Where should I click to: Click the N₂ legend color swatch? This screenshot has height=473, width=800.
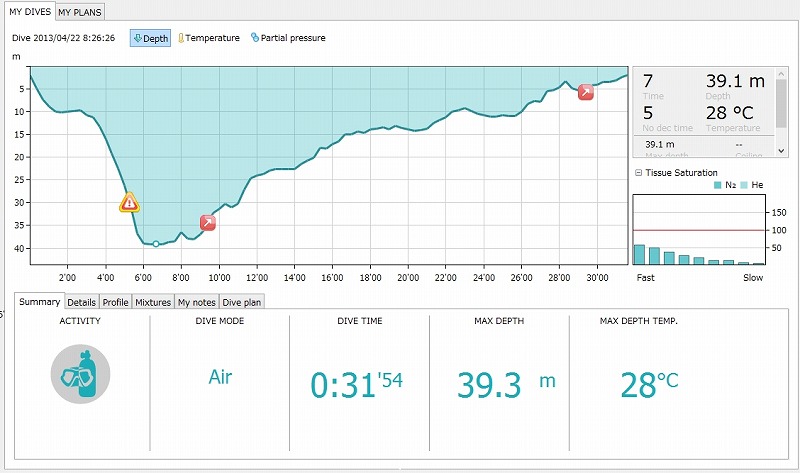click(718, 186)
